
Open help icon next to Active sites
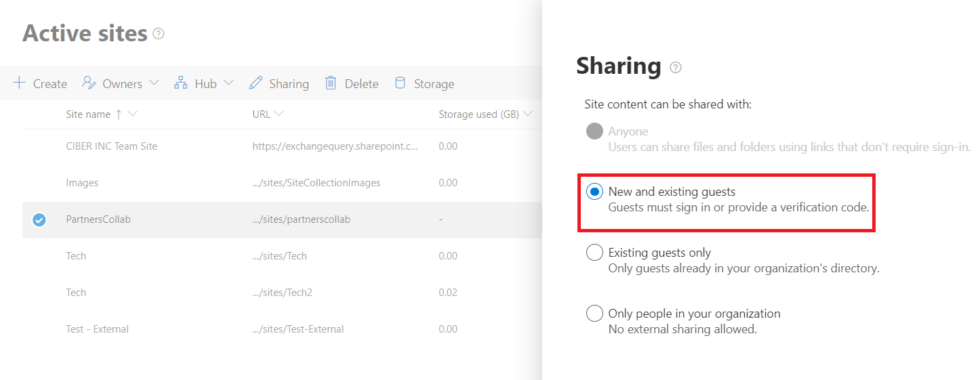tap(159, 33)
